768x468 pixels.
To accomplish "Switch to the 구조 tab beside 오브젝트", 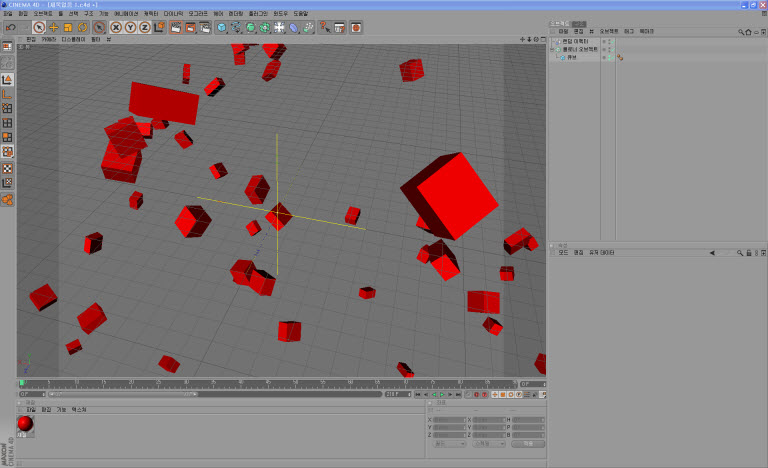I will (x=579, y=24).
